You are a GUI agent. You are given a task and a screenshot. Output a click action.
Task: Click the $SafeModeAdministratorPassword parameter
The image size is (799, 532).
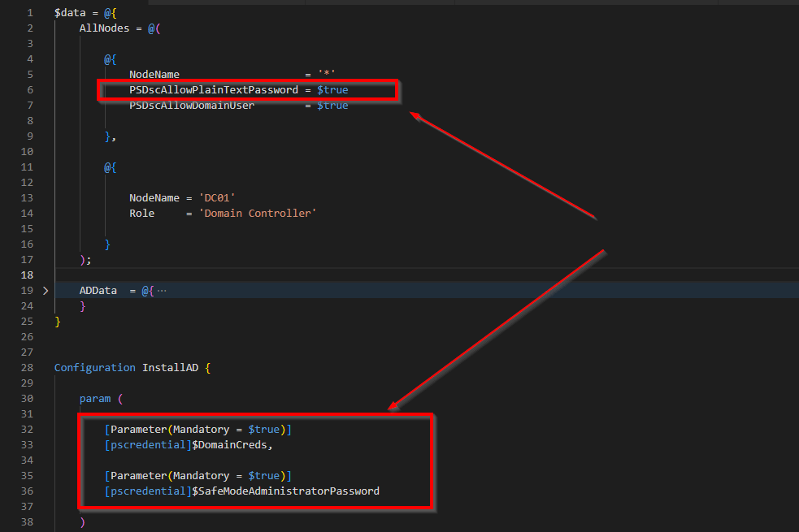pos(285,491)
